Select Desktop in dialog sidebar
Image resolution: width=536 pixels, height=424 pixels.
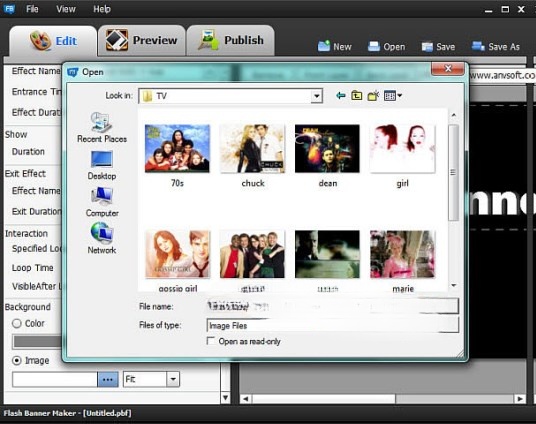102,165
